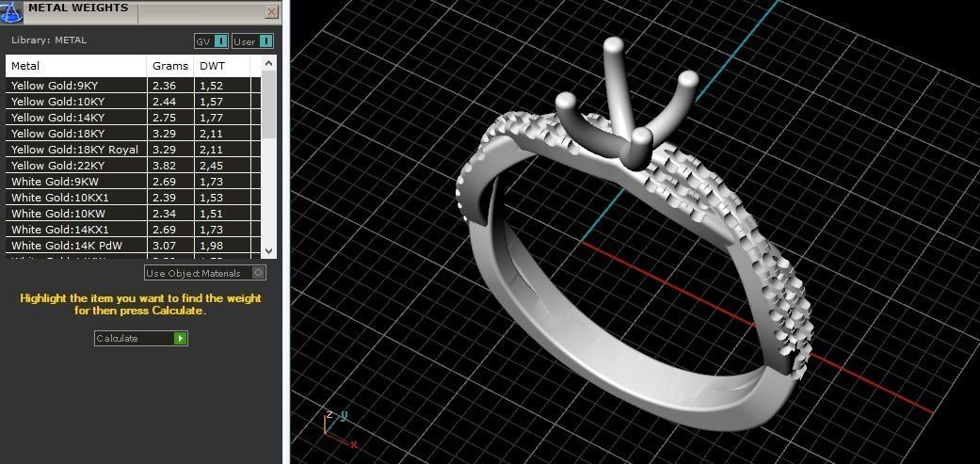This screenshot has height=464, width=980.
Task: Click the metal list scroll down arrow
Action: pos(268,251)
